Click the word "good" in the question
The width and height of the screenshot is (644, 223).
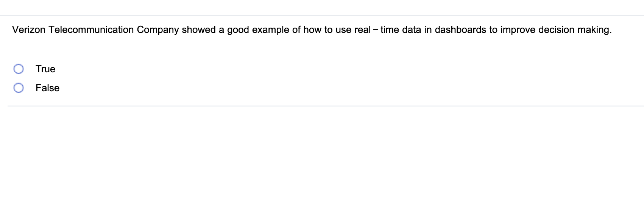(238, 30)
